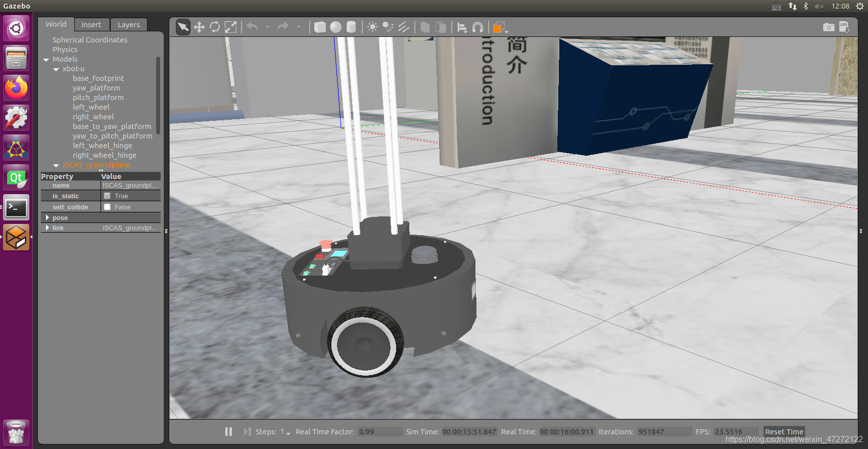The height and width of the screenshot is (449, 868).
Task: Add a spot light
Action: (388, 27)
